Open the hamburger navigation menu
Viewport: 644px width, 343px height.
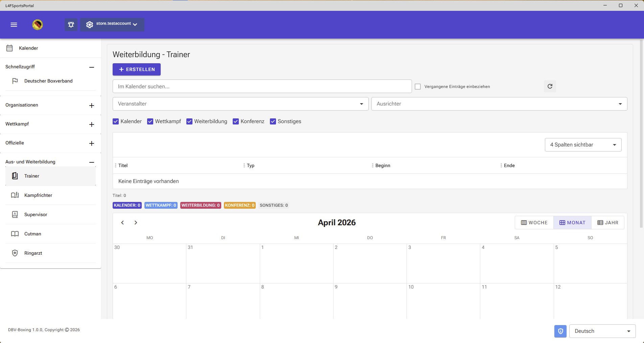click(x=14, y=25)
